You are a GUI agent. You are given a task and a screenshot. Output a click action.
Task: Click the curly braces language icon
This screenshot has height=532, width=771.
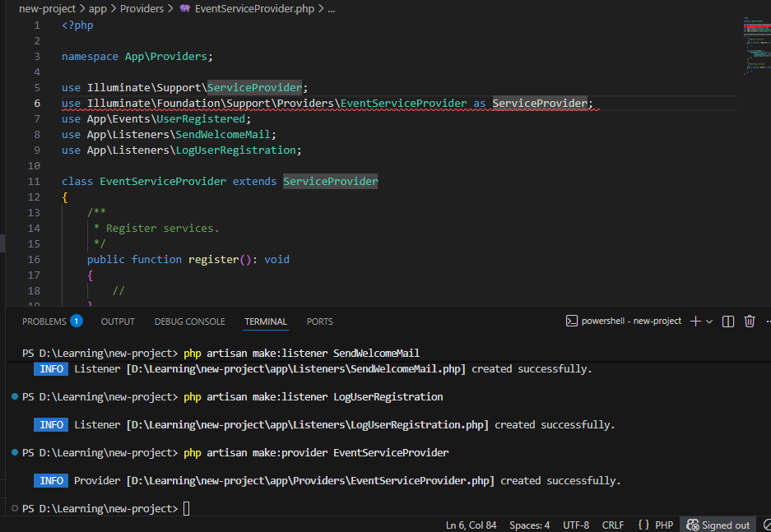click(x=643, y=525)
